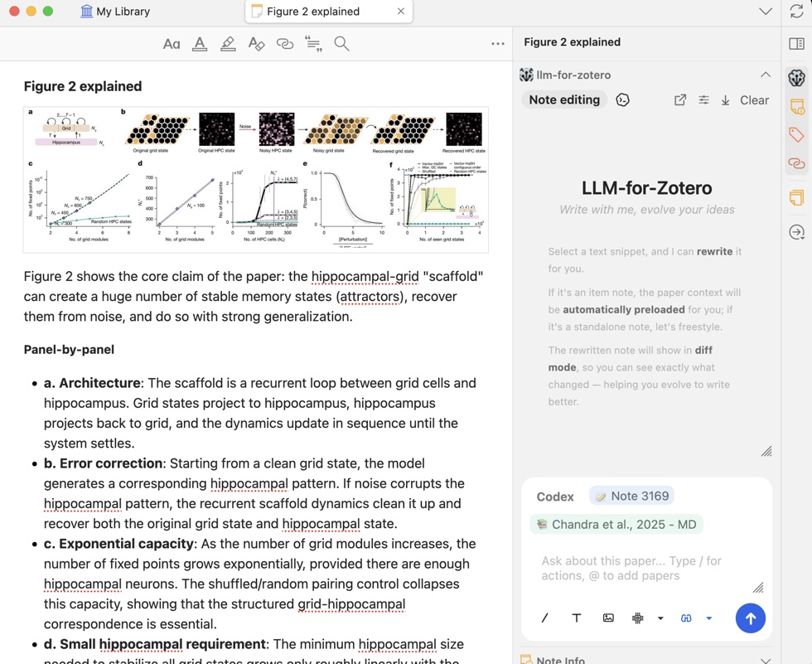This screenshot has height=664, width=812.
Task: Insert a citation with the quote icon
Action: tap(313, 44)
